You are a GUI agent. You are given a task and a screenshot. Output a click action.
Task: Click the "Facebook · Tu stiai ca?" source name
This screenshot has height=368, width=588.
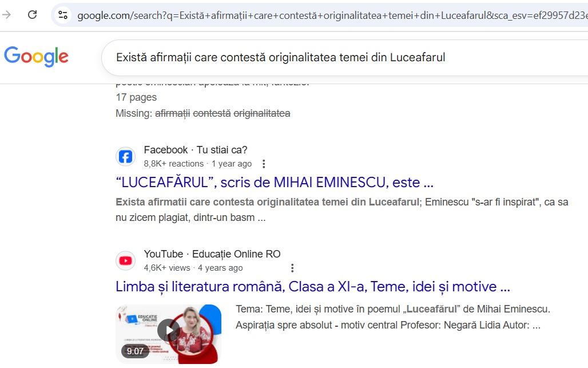tap(196, 150)
